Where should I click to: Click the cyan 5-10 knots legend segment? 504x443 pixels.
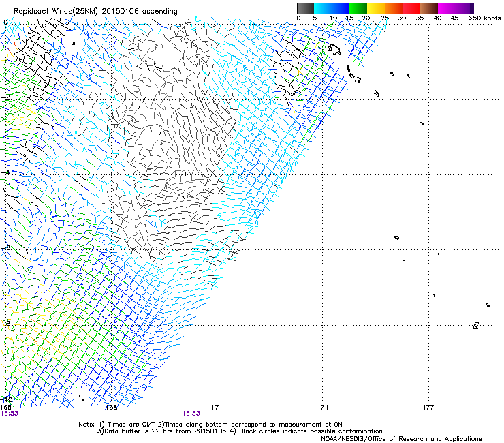pos(323,8)
